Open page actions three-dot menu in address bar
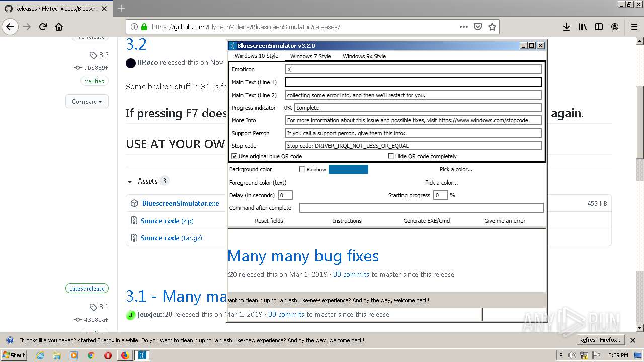 pyautogui.click(x=464, y=27)
